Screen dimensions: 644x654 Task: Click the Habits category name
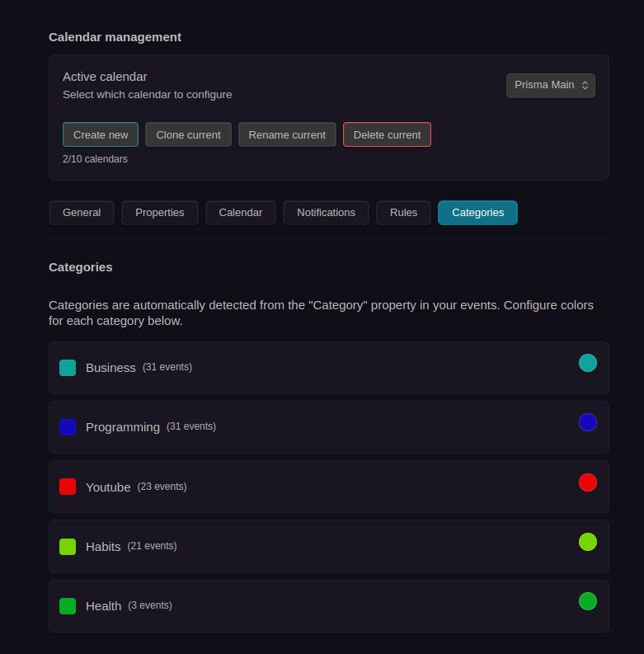click(x=103, y=547)
